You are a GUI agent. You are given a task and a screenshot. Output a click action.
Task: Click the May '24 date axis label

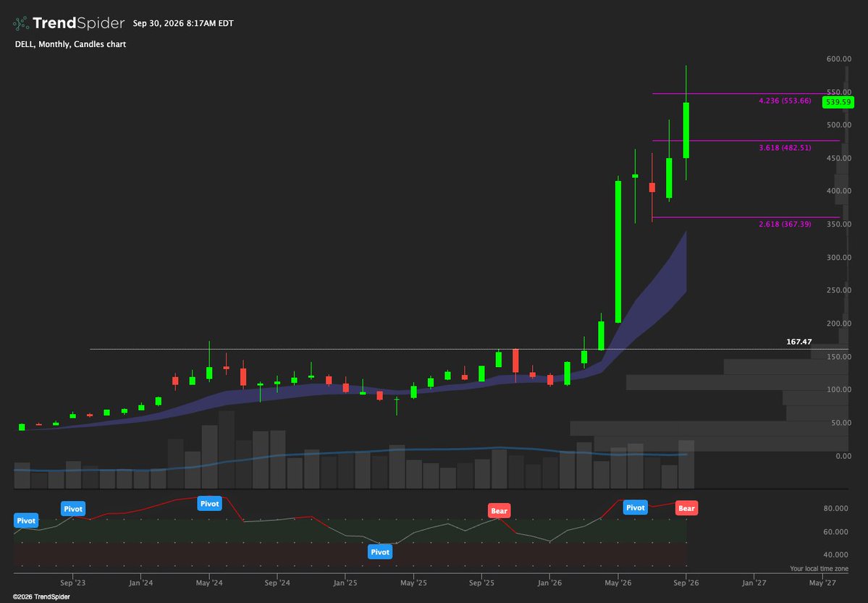point(210,583)
